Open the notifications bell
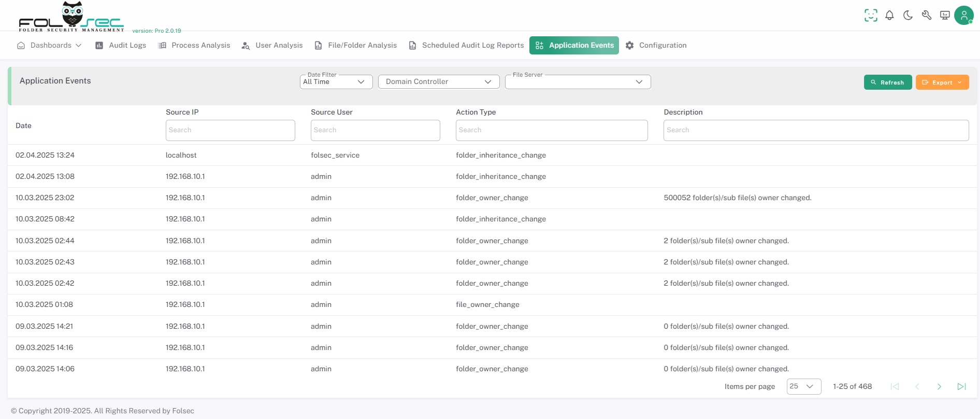This screenshot has height=419, width=980. (x=889, y=16)
